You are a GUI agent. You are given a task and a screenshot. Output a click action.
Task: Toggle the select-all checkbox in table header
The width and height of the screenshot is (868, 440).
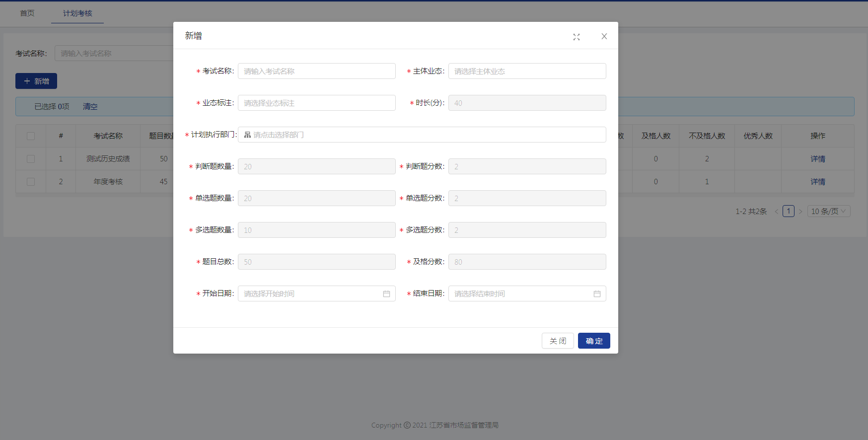coord(31,136)
